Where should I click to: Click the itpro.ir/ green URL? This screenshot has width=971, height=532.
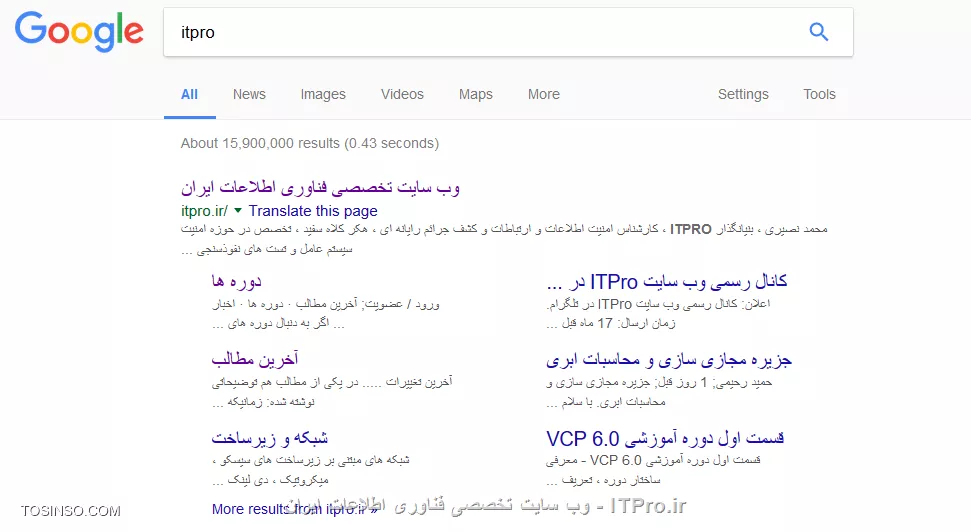click(x=204, y=211)
